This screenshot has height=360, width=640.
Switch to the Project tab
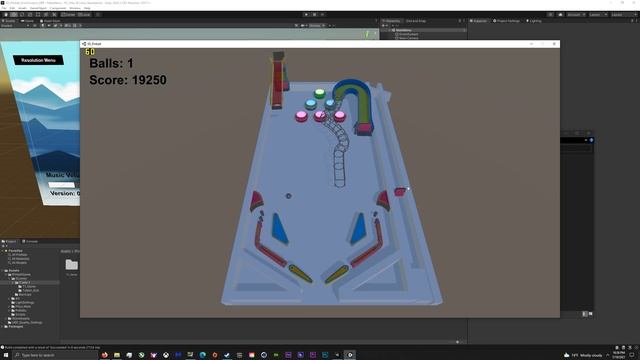(9, 241)
